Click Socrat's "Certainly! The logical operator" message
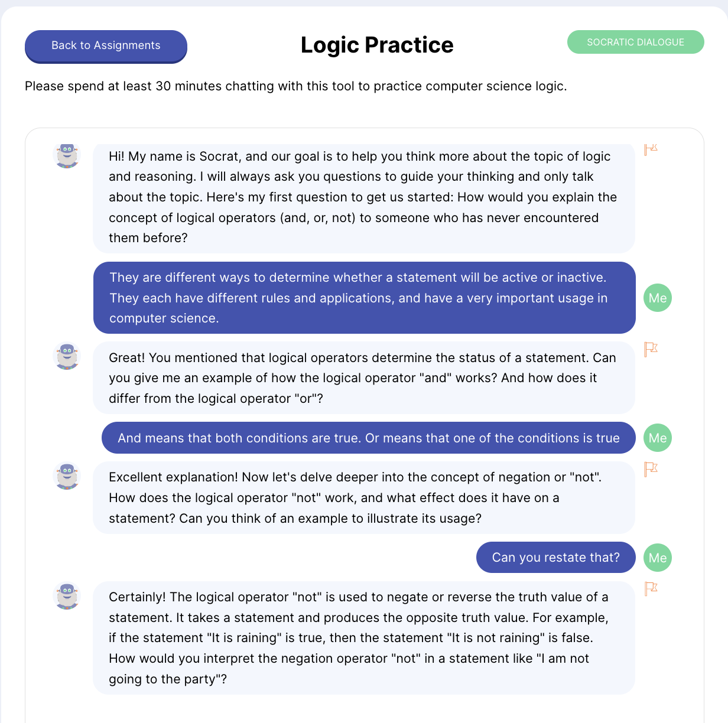Screen dimensions: 728x723 click(x=364, y=638)
